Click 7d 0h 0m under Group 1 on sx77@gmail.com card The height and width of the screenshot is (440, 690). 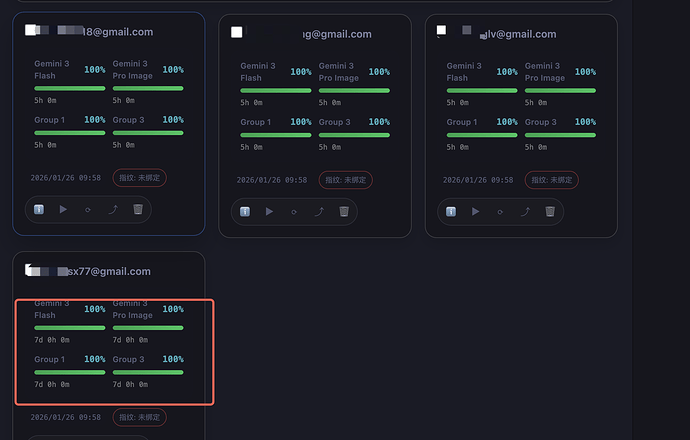coord(52,384)
